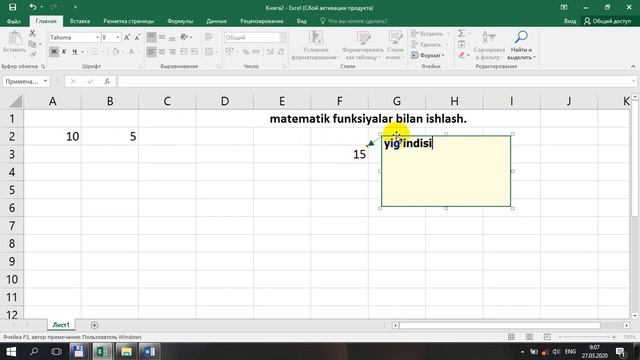The height and width of the screenshot is (360, 640).
Task: Click the new sheet plus button
Action: (x=94, y=325)
